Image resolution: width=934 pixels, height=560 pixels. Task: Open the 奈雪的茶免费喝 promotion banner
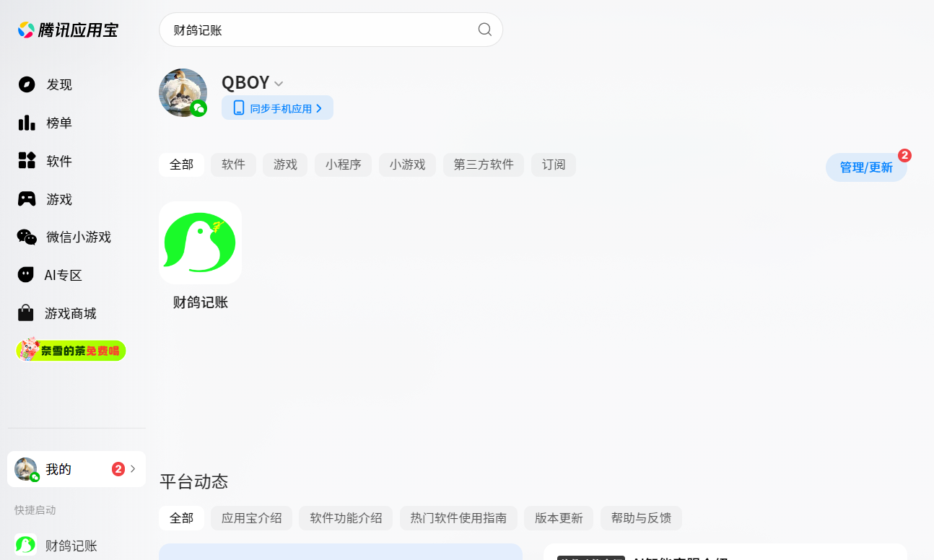click(x=70, y=349)
